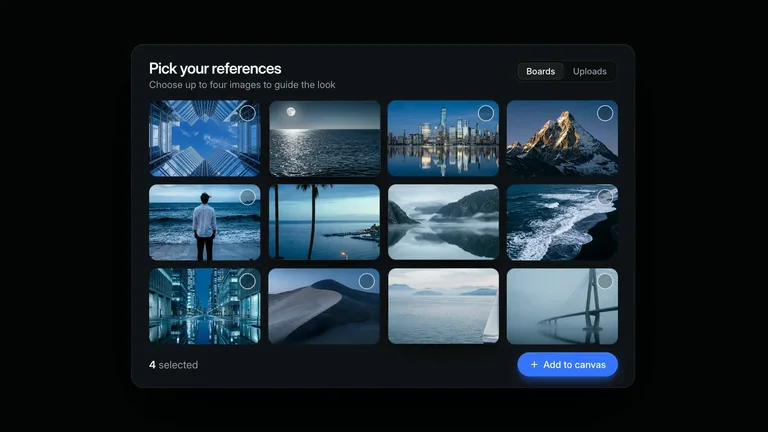768x432 pixels.
Task: Select the hazy sea with sailboat thumbnail
Action: coord(443,306)
